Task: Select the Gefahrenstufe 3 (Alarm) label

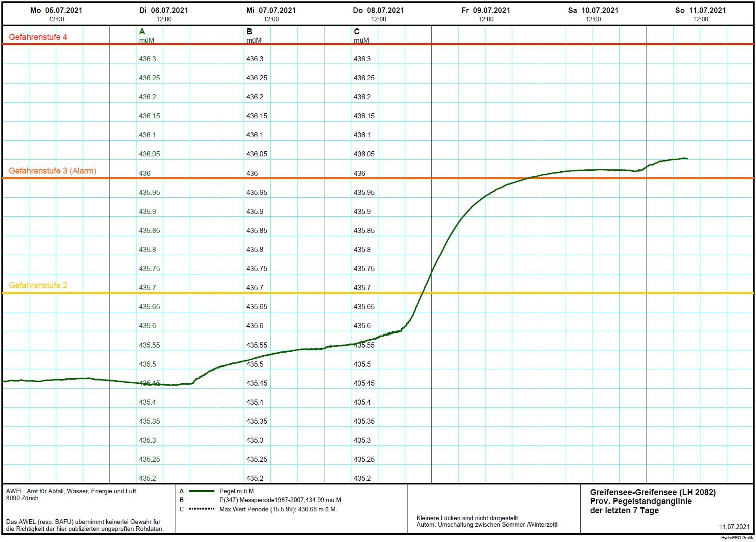Action: [x=53, y=171]
